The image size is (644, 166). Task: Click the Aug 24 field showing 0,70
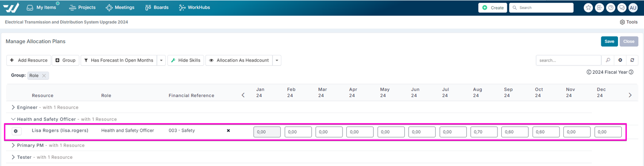click(x=484, y=132)
